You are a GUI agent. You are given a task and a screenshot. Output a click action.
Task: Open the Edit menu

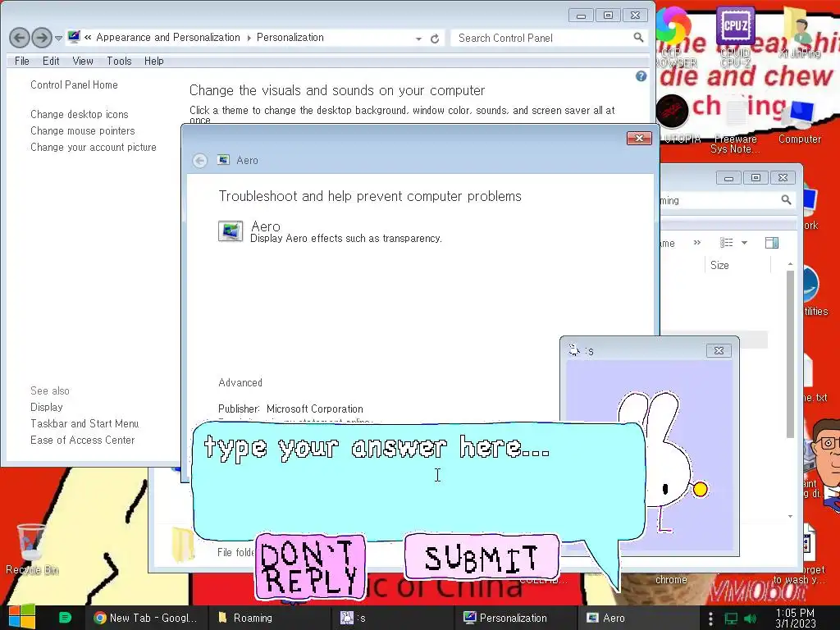[51, 61]
